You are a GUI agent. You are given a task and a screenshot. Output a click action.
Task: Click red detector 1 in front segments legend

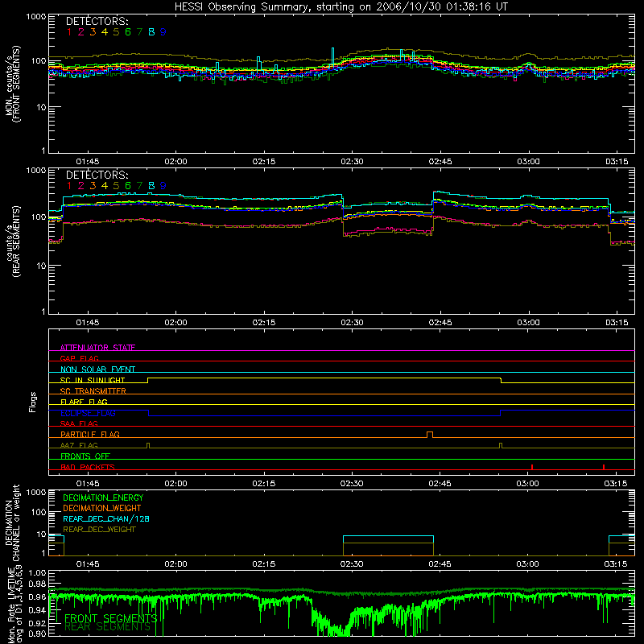[69, 32]
